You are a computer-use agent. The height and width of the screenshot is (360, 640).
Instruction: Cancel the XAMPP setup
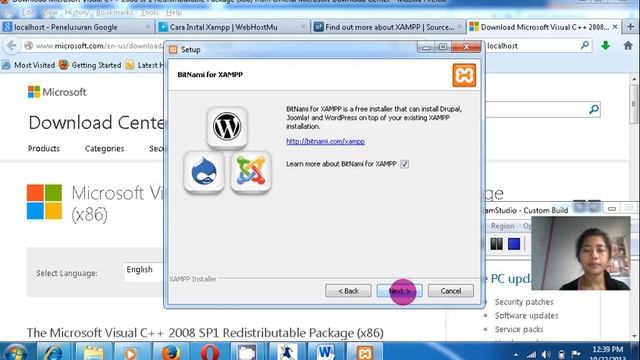coord(451,291)
